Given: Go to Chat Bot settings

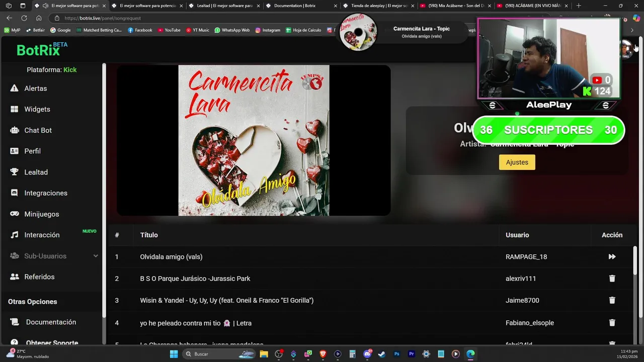Looking at the screenshot, I should [38, 130].
